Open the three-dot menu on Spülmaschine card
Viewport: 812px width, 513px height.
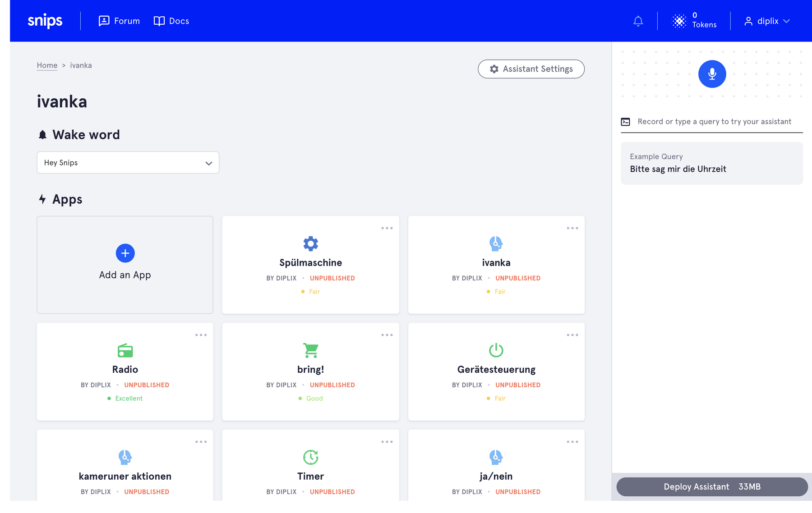tap(387, 228)
